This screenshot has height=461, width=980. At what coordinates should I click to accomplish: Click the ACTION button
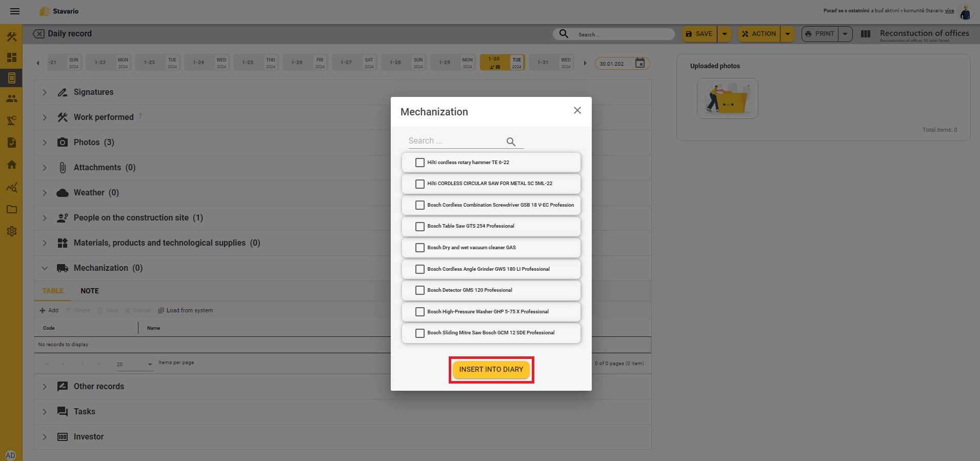click(x=759, y=34)
